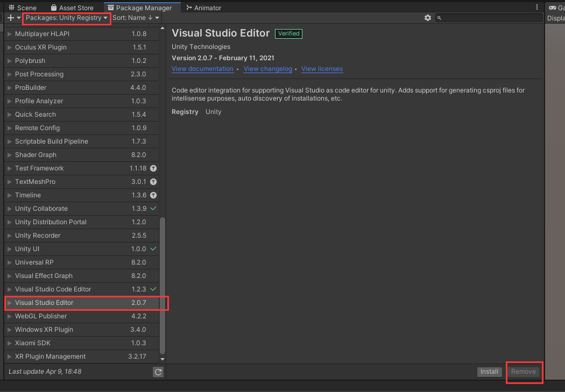Open the add package dropdown arrow
The width and height of the screenshot is (565, 392).
click(x=19, y=18)
